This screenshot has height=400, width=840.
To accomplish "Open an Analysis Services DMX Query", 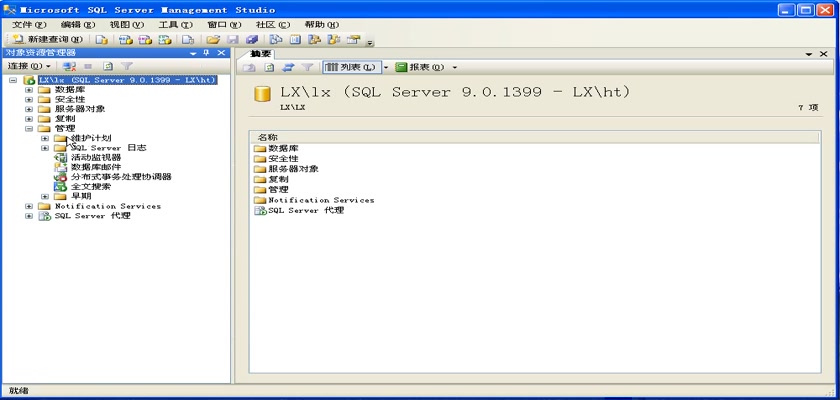I will point(145,40).
